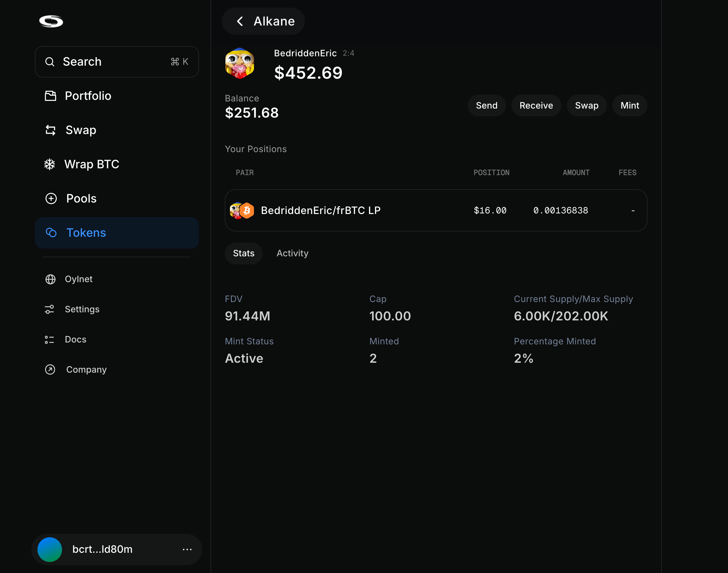Click the balance value $251.68

click(252, 113)
